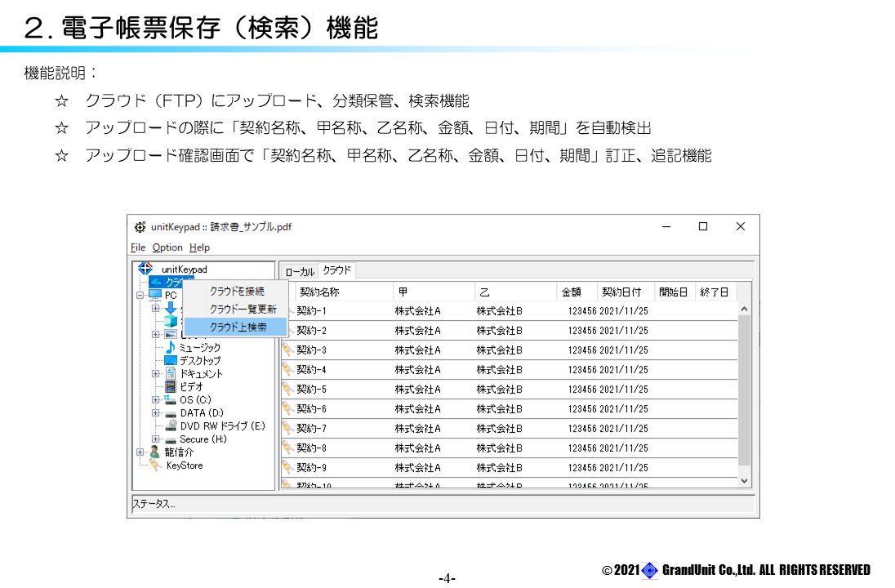Click the film icon beside ビデオ
895x588 pixels.
(x=170, y=386)
